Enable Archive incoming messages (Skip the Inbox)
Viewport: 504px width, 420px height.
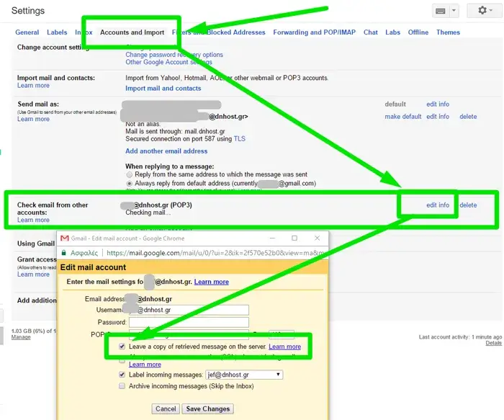122,386
